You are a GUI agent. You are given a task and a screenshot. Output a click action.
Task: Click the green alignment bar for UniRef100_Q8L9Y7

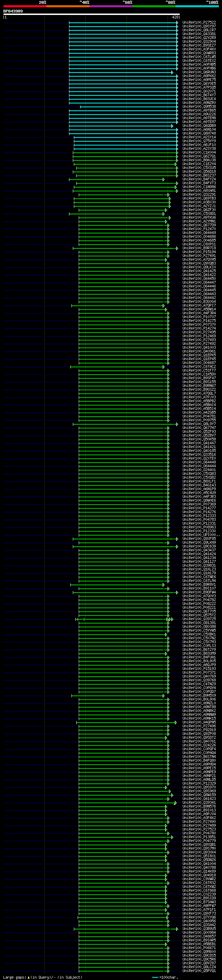coord(125,424)
